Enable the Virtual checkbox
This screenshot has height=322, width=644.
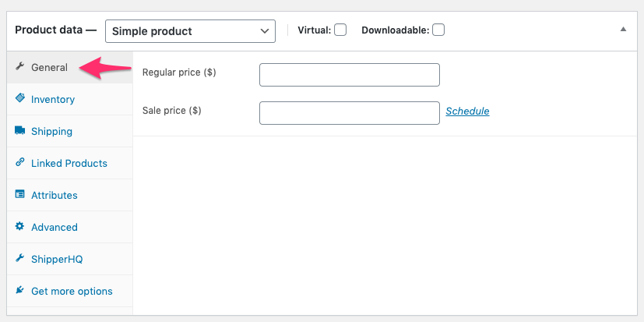pyautogui.click(x=340, y=30)
